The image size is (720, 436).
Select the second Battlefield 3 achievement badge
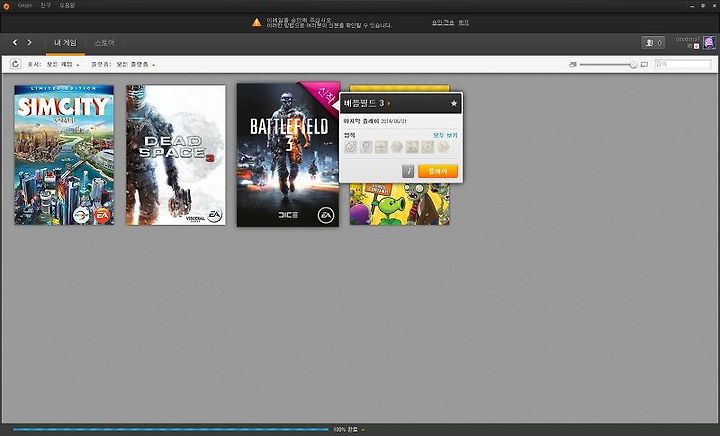pyautogui.click(x=366, y=147)
